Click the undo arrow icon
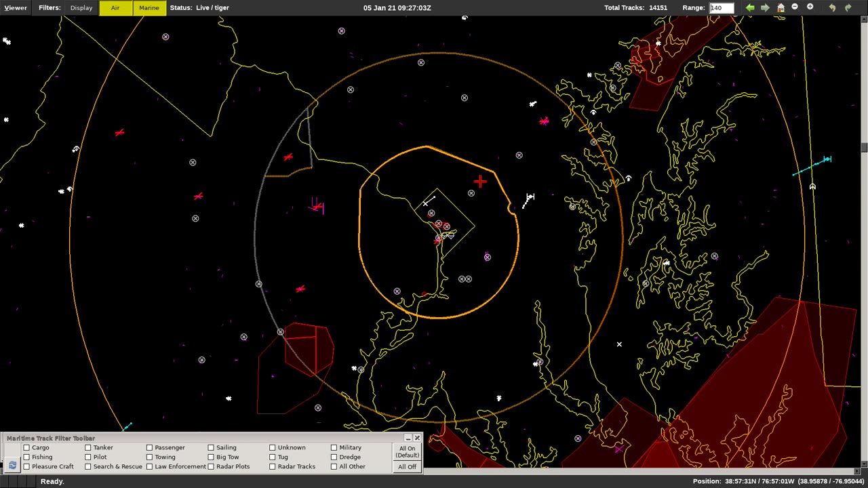Image resolution: width=868 pixels, height=488 pixels. (832, 7)
